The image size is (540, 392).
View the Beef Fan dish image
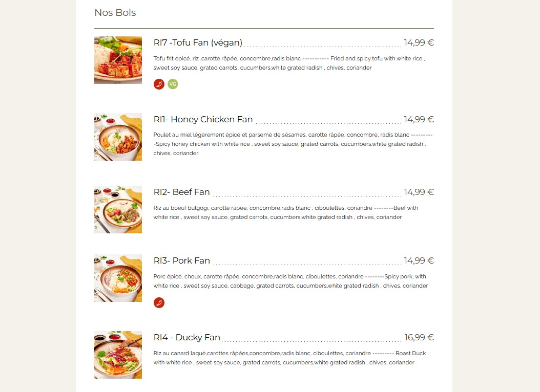click(x=118, y=209)
